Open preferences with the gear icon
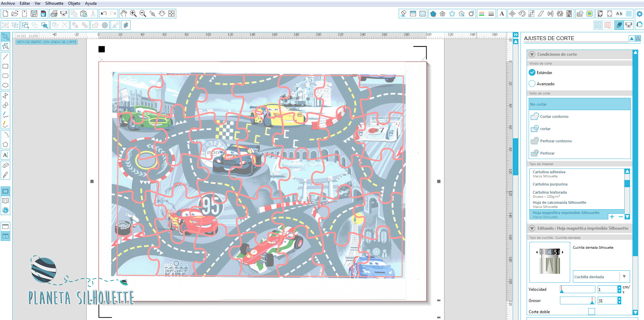The image size is (644, 320). point(640,14)
